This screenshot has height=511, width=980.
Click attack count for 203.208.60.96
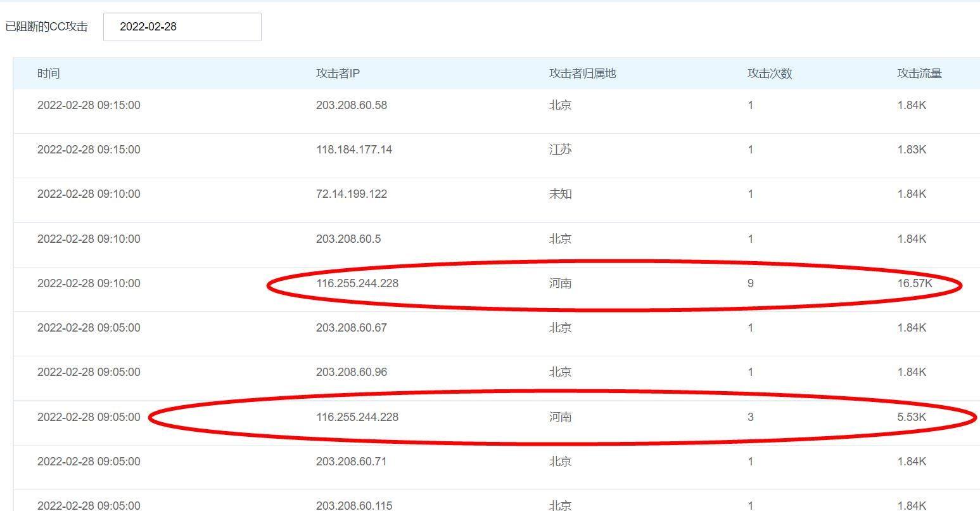tap(751, 372)
